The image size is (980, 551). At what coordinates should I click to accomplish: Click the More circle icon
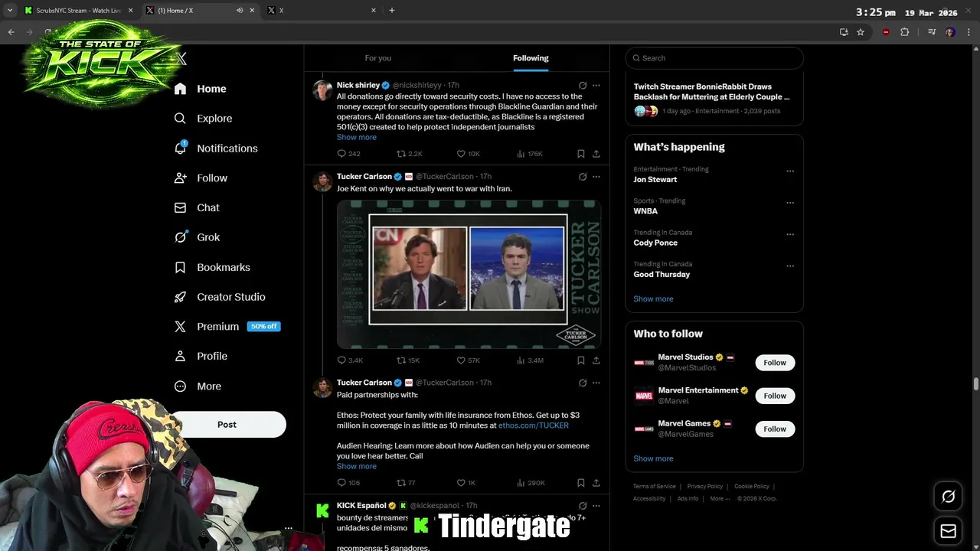tap(180, 386)
